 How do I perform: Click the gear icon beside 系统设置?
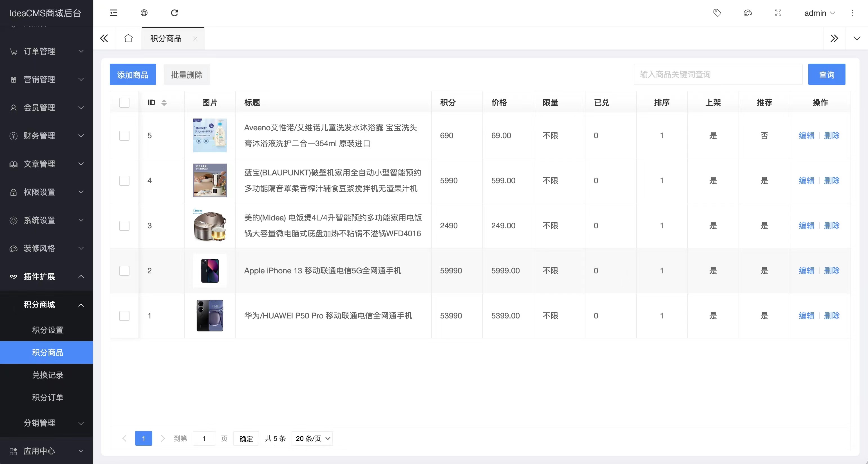[x=14, y=220]
